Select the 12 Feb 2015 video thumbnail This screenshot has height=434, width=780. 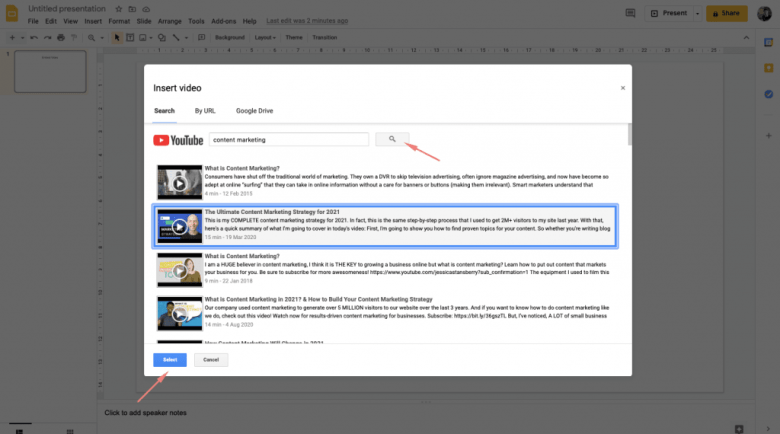pos(180,183)
